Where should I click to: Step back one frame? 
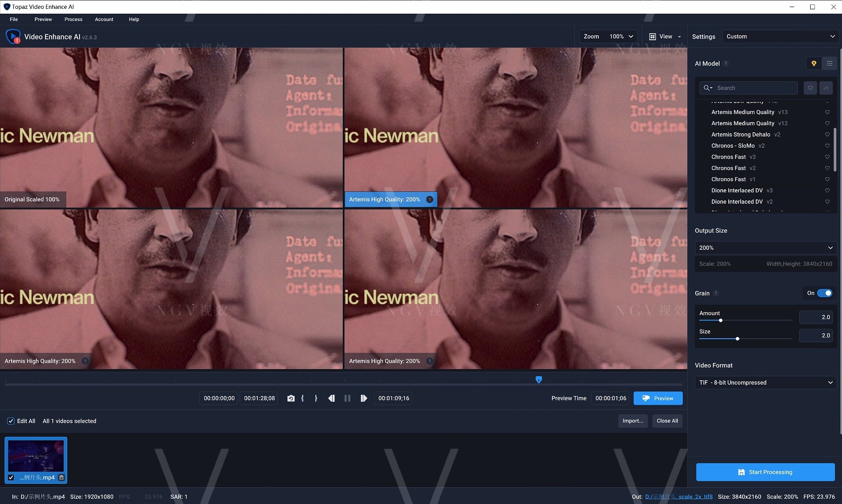coord(331,398)
